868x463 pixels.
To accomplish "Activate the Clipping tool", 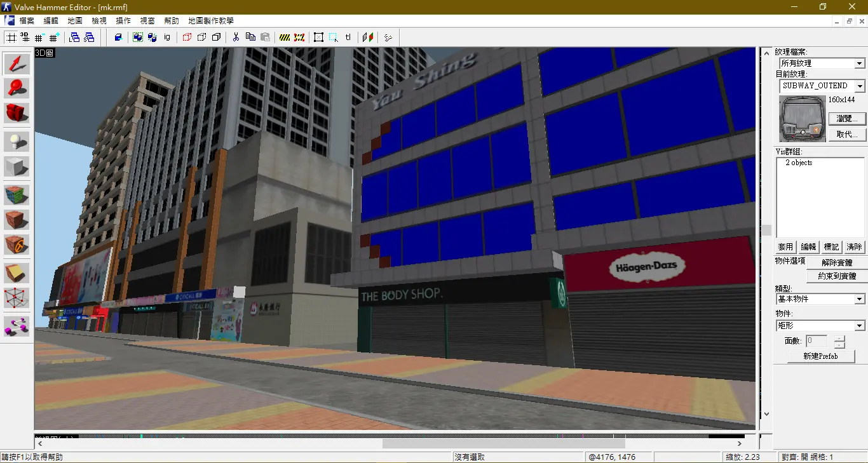I will [x=17, y=273].
